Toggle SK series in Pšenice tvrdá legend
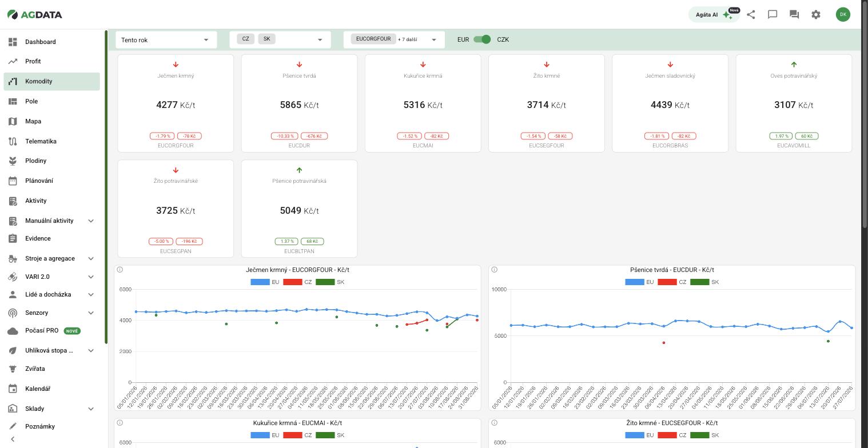 pos(704,282)
